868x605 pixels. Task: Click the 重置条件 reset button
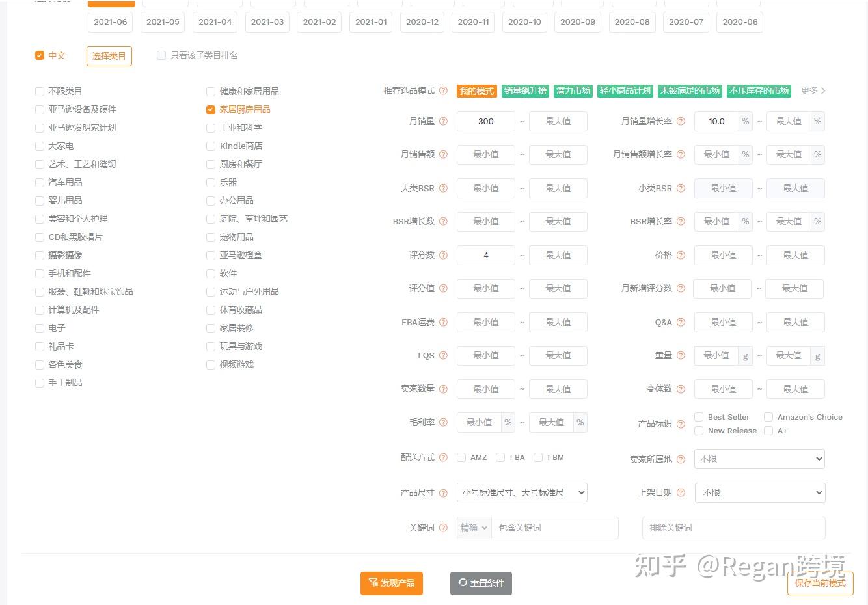click(x=481, y=583)
